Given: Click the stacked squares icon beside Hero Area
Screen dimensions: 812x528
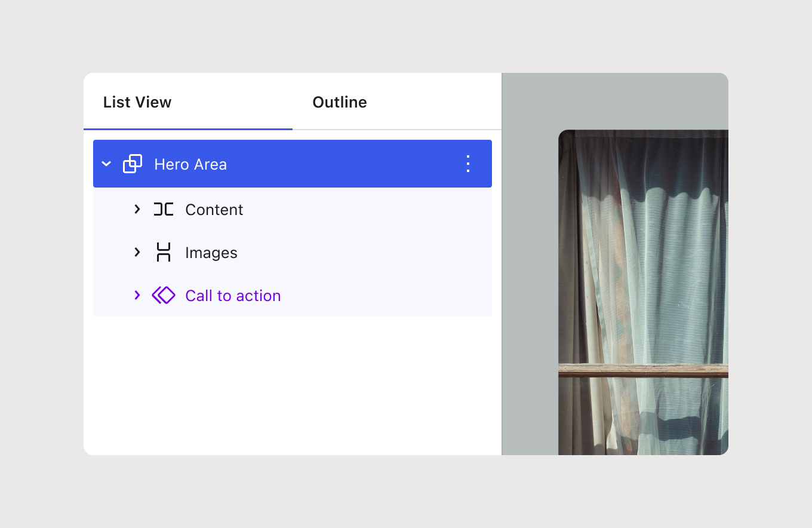Looking at the screenshot, I should click(x=133, y=164).
